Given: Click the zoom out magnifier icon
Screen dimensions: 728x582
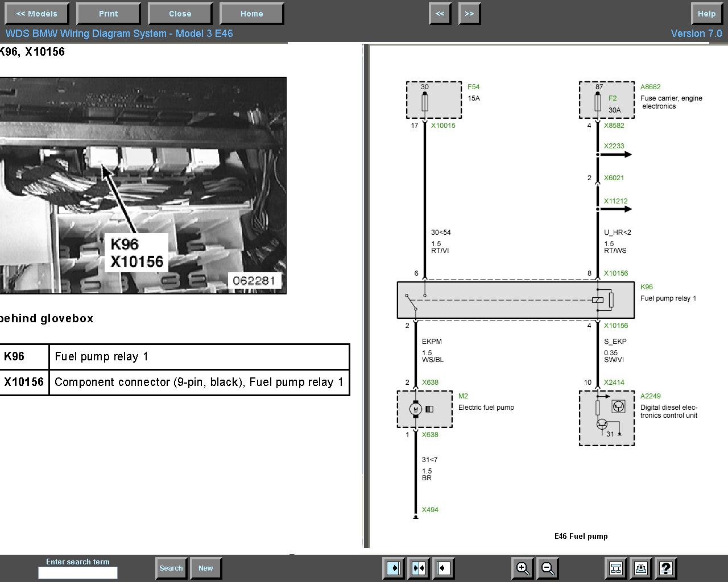Looking at the screenshot, I should click(548, 568).
